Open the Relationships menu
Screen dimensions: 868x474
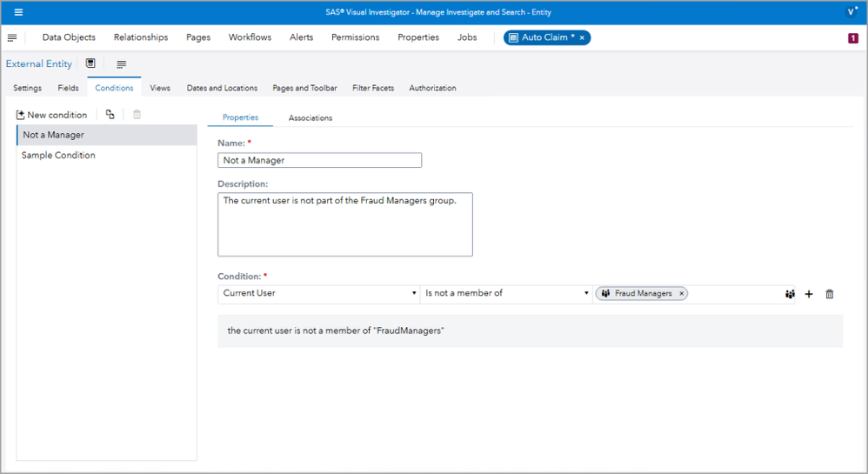point(141,37)
